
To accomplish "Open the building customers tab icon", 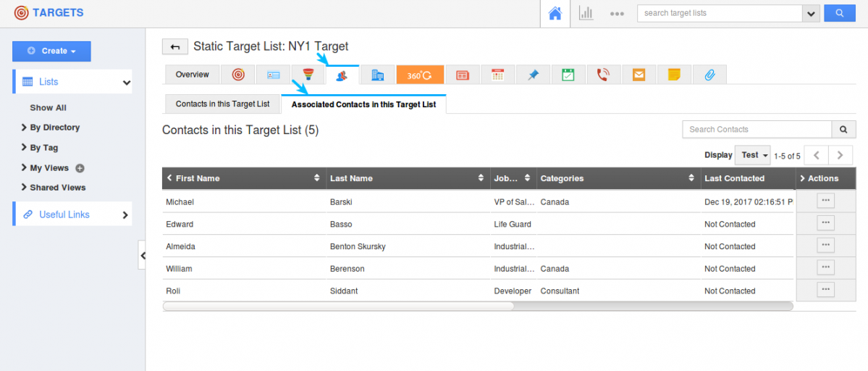I will [378, 75].
